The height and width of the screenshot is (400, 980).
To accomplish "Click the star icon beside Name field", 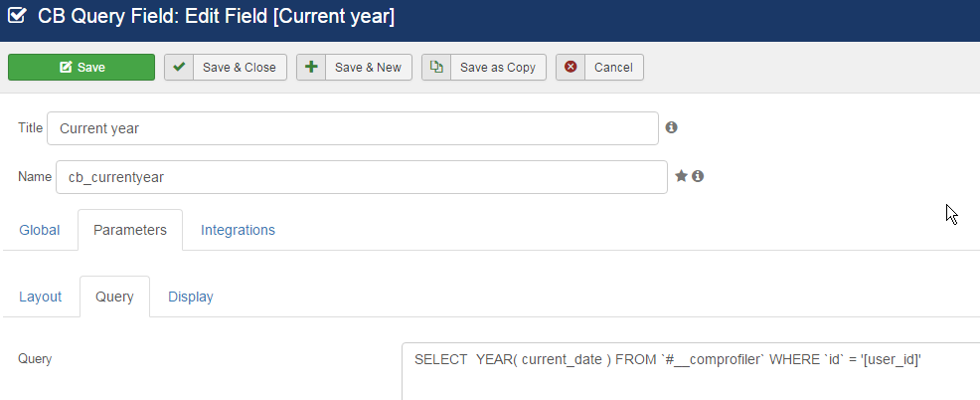I will coord(681,176).
